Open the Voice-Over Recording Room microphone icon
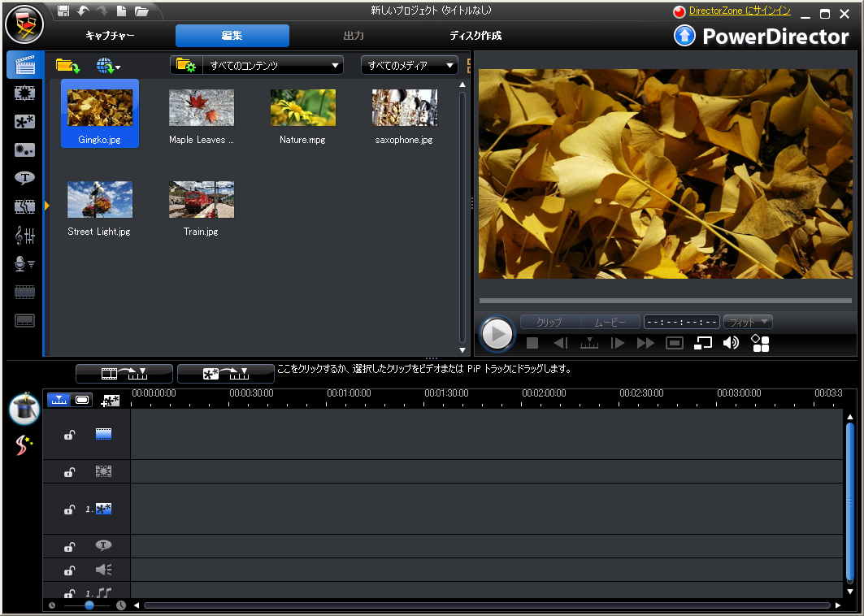This screenshot has width=864, height=616. pos(24,263)
